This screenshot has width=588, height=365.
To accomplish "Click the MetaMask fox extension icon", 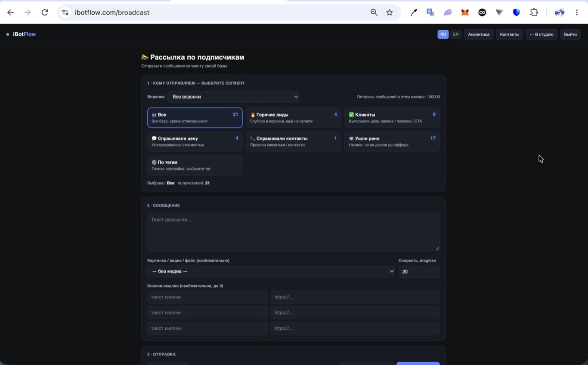I will (465, 12).
